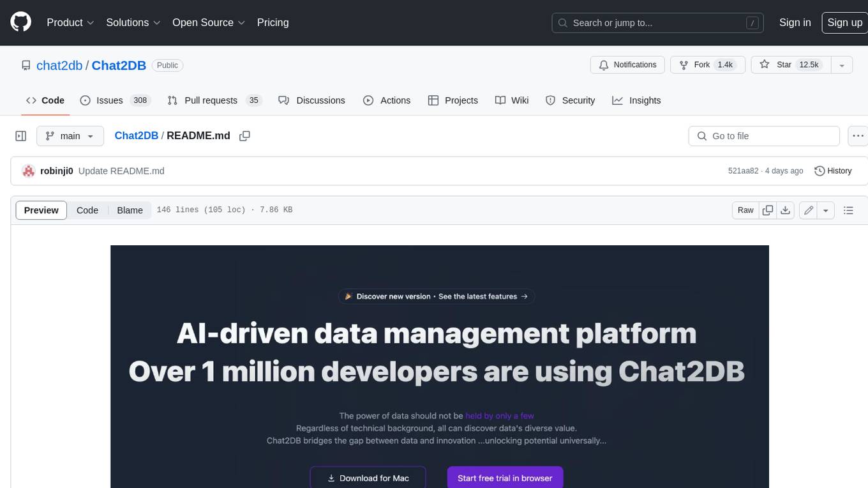Viewport: 868px width, 488px height.
Task: Select the Preview view
Action: coord(41,210)
